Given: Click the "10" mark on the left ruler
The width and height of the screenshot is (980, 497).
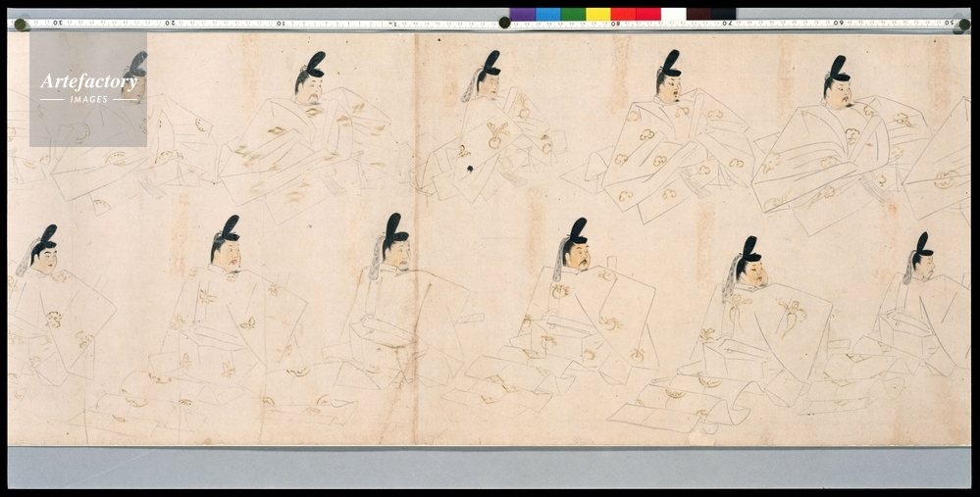Looking at the screenshot, I should click(280, 22).
